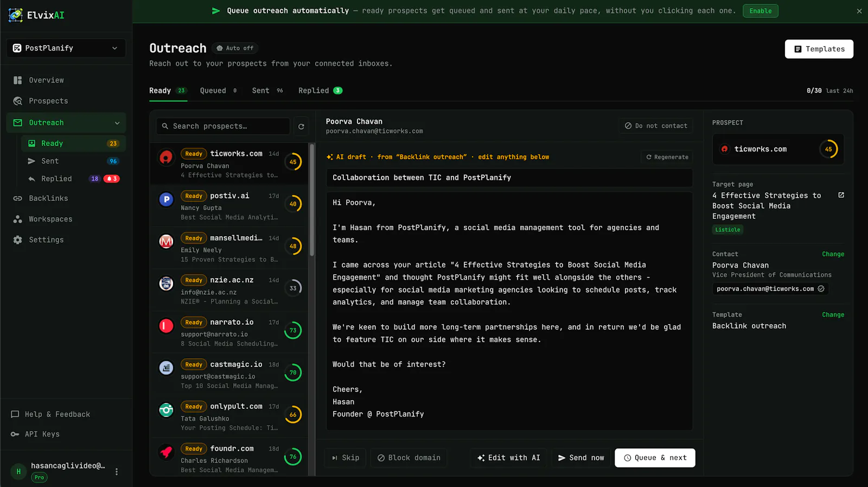Click the nzie.ac.nz avatar icon
The width and height of the screenshot is (868, 487).
pyautogui.click(x=166, y=283)
